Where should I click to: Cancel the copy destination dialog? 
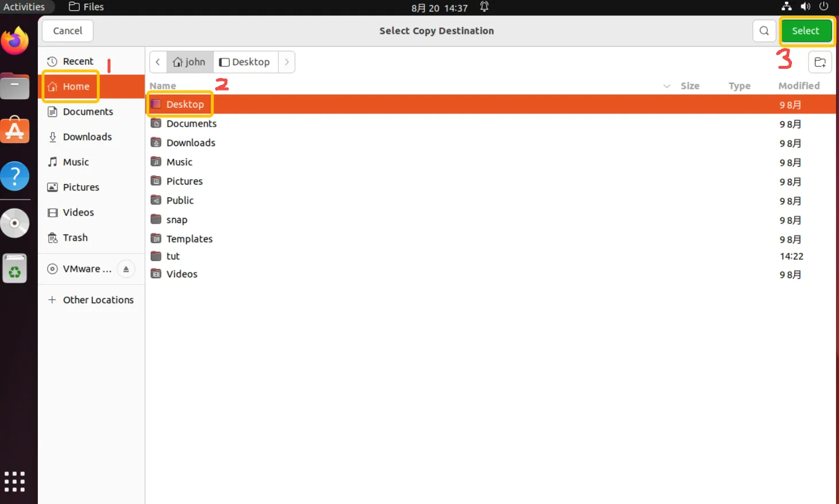tap(68, 31)
